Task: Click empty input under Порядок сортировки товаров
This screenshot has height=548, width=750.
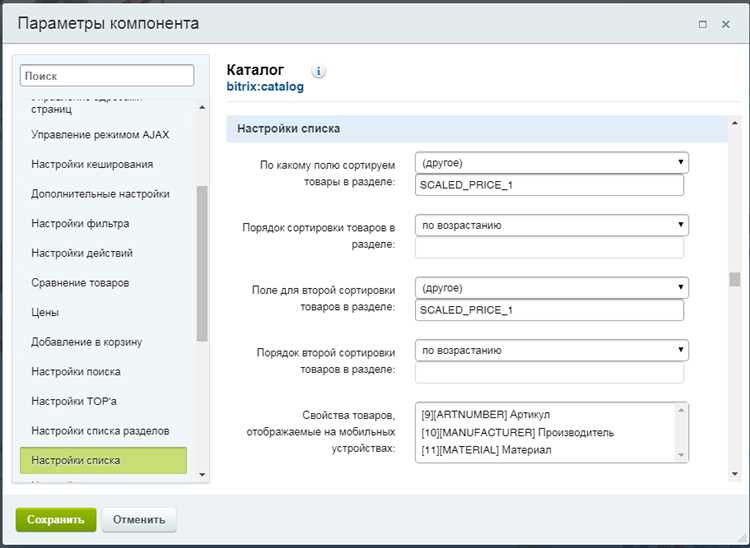Action: point(549,248)
